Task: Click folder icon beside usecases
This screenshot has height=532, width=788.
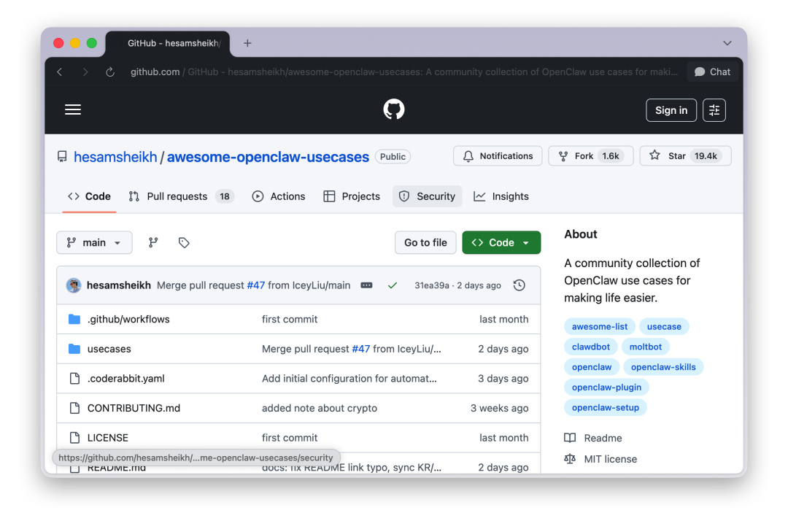Action: (74, 349)
